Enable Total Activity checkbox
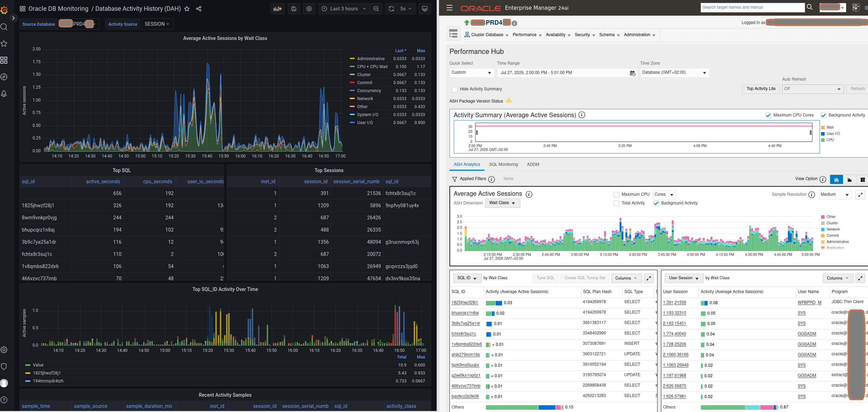 click(617, 203)
